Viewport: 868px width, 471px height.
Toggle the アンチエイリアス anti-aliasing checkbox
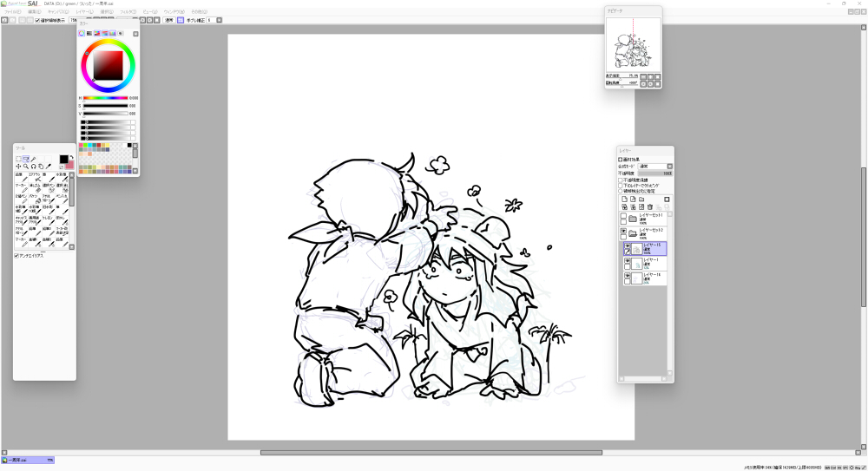pyautogui.click(x=16, y=256)
